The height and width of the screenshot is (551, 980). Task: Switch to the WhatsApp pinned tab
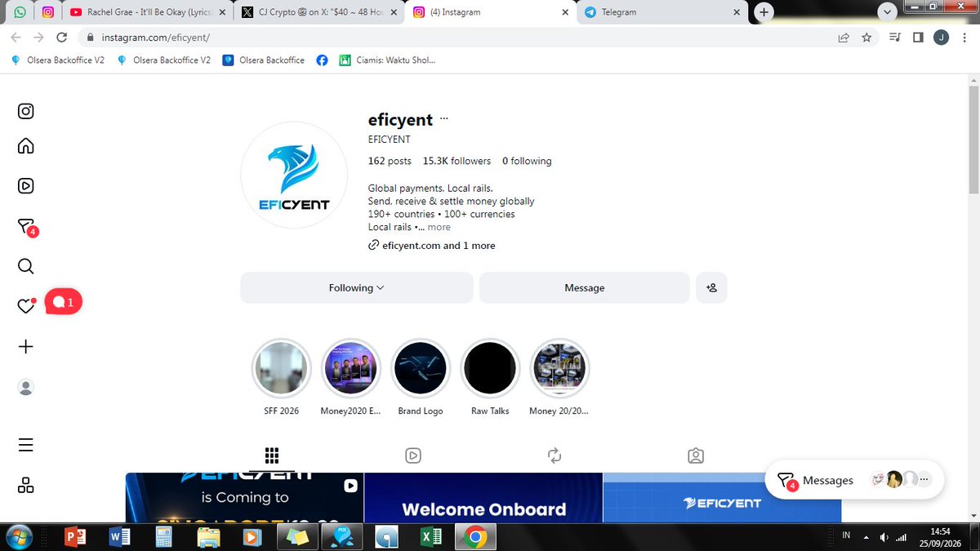click(20, 12)
